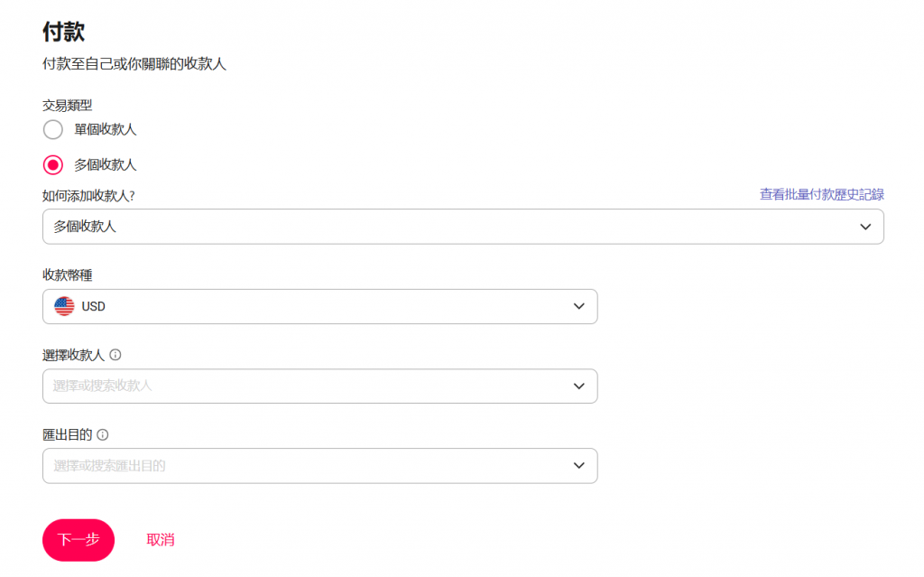
Task: Click chevron arrow in 如何添加收款人 field
Action: tap(865, 227)
